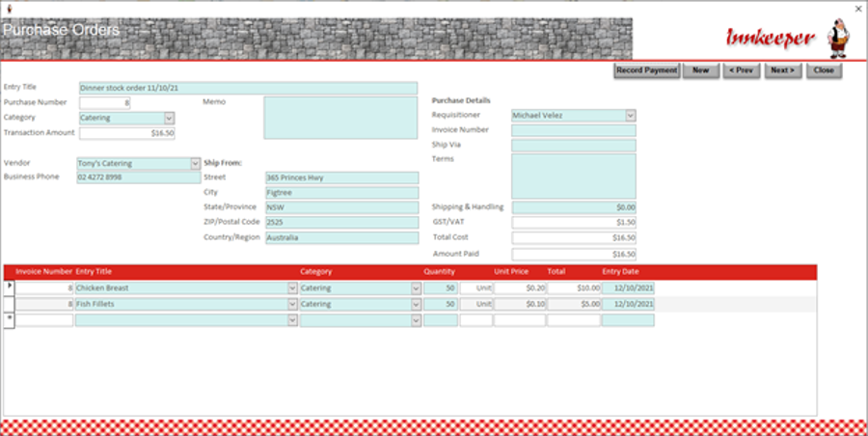
Task: Open Entry Title dropdown for Chicken Breast row
Action: click(293, 288)
